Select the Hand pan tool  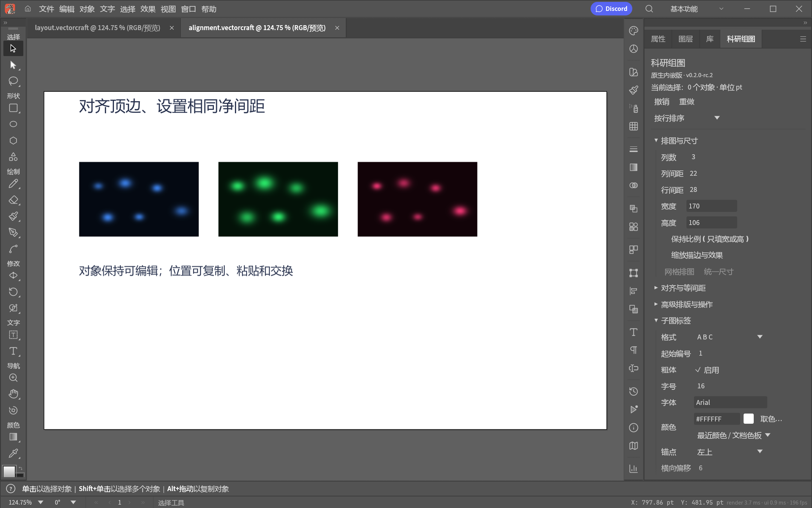(13, 394)
